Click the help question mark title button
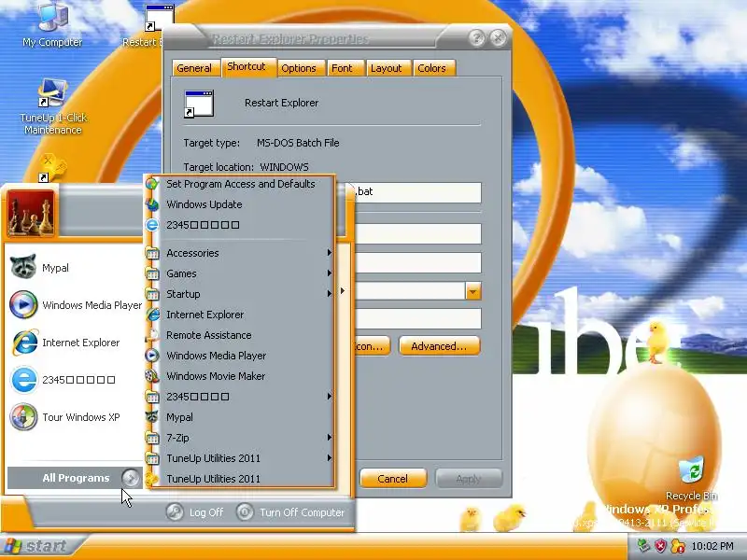Viewport: 747px width, 560px height. coord(477,37)
